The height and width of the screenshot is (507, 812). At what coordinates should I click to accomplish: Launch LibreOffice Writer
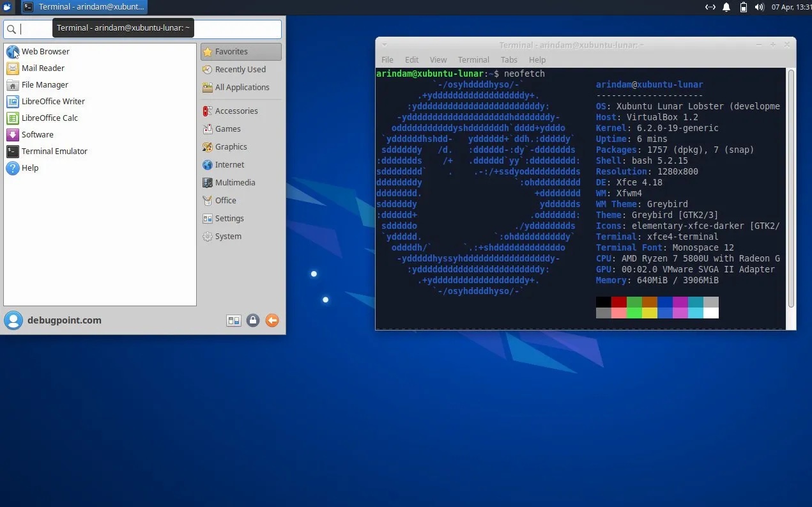[53, 101]
